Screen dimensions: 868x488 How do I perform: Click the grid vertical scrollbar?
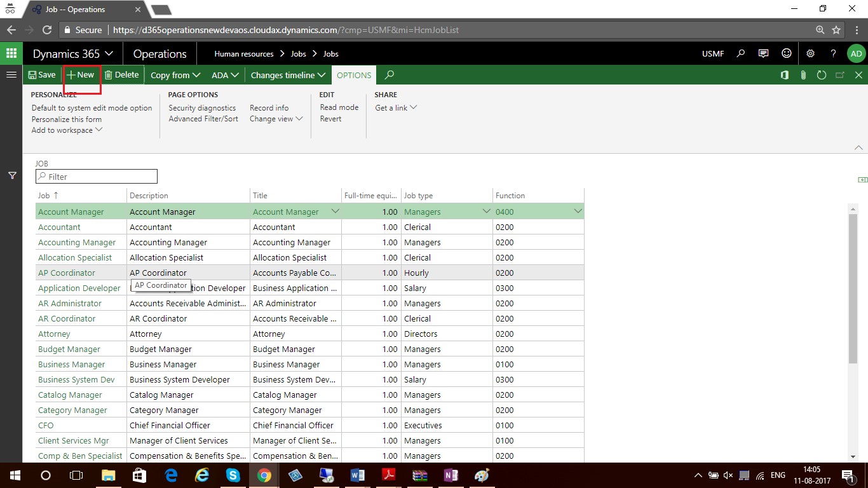(853, 288)
